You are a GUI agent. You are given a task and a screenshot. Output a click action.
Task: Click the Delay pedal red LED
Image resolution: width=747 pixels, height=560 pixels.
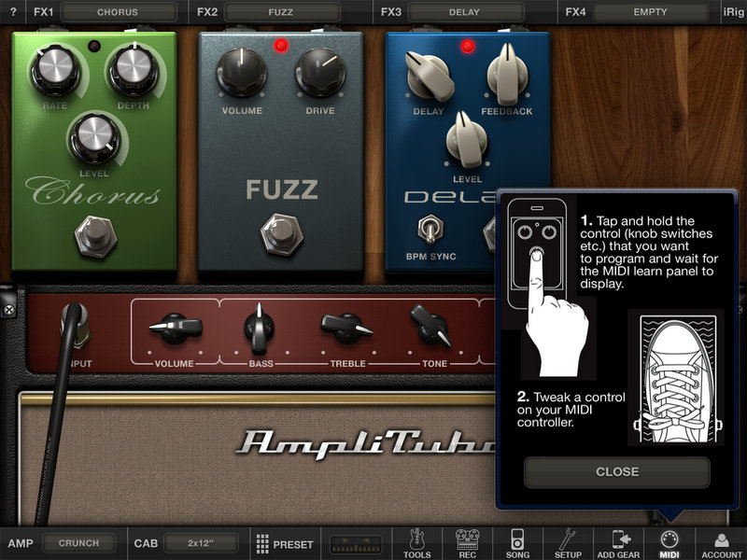pyautogui.click(x=468, y=46)
